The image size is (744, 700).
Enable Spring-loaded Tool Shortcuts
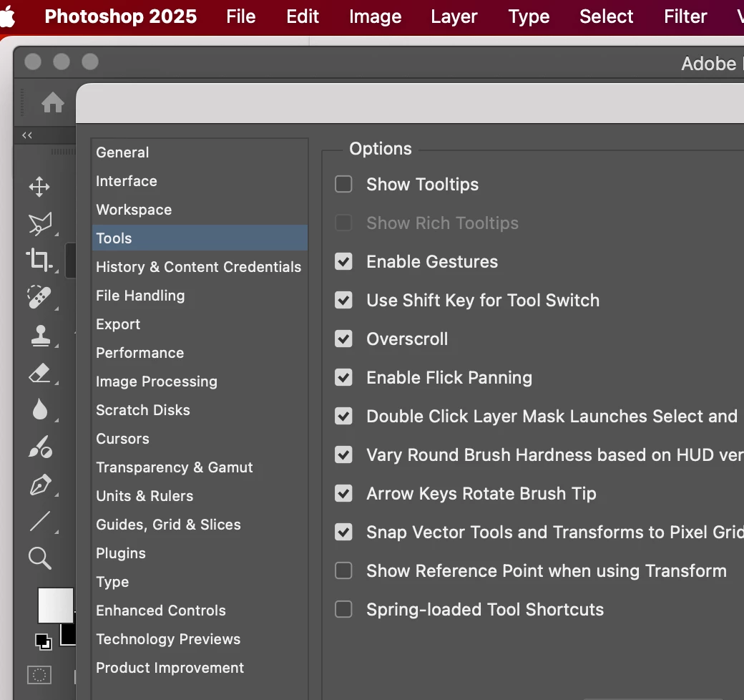pyautogui.click(x=343, y=609)
